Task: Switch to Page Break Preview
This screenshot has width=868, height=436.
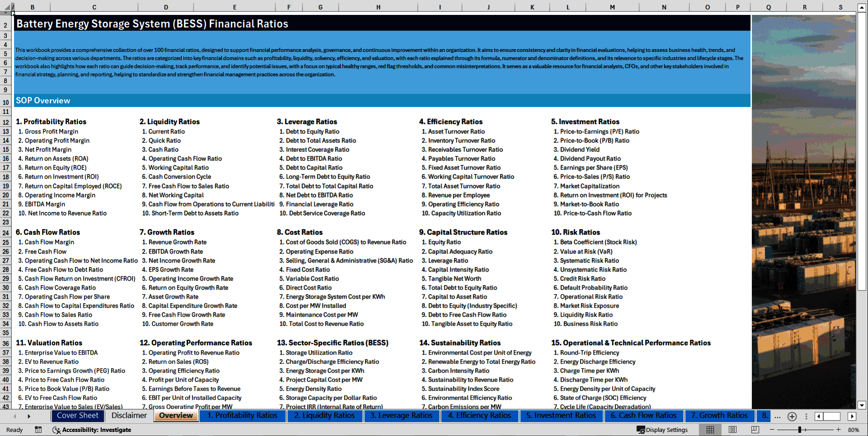Action: pyautogui.click(x=755, y=430)
